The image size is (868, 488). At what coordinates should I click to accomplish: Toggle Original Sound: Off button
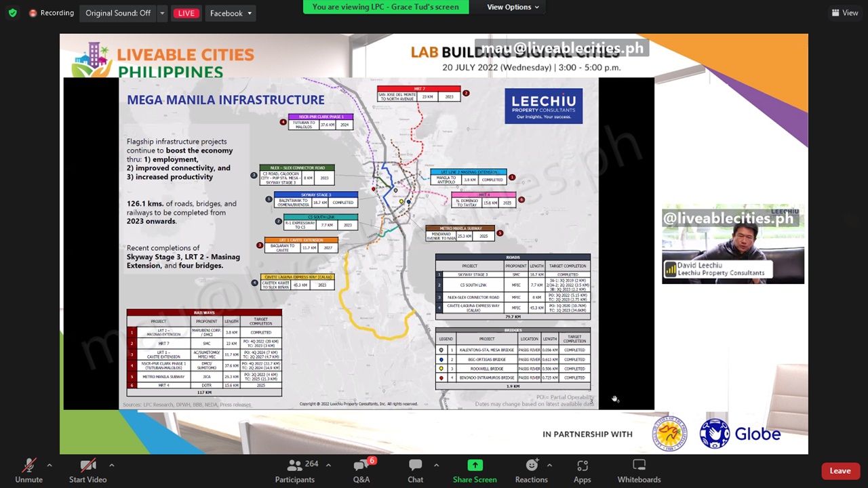118,13
